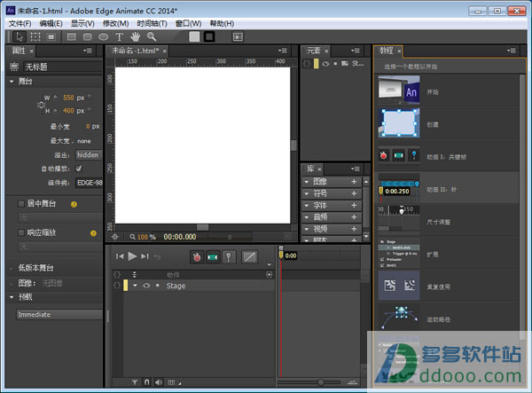Open the overflow hidden dropdown
The height and width of the screenshot is (393, 532).
(x=89, y=154)
